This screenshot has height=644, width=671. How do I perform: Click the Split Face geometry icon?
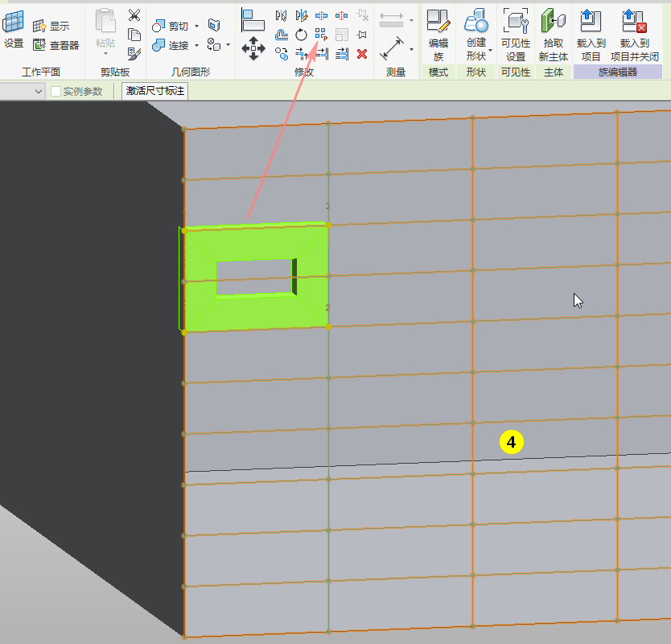214,25
